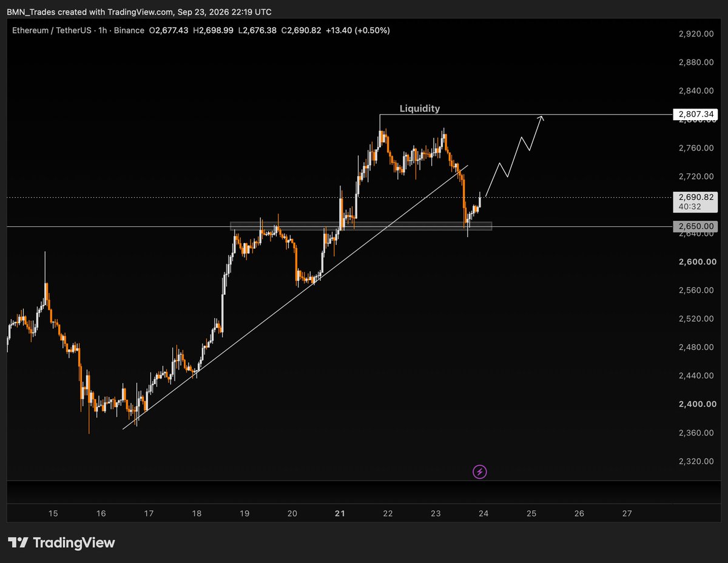Image resolution: width=728 pixels, height=563 pixels.
Task: Click bold date 21 on the time axis
Action: click(340, 513)
